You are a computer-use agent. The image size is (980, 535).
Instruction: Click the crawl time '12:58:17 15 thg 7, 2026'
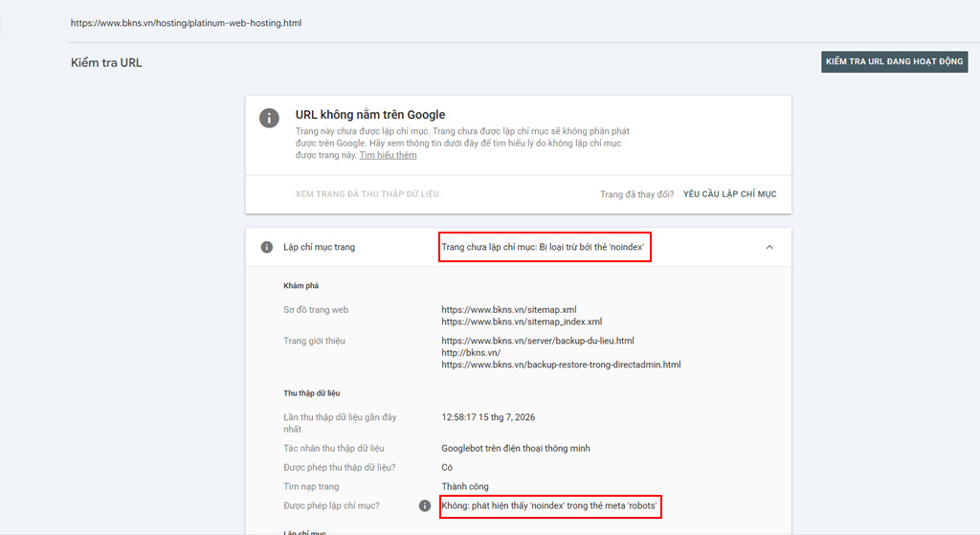pyautogui.click(x=488, y=417)
